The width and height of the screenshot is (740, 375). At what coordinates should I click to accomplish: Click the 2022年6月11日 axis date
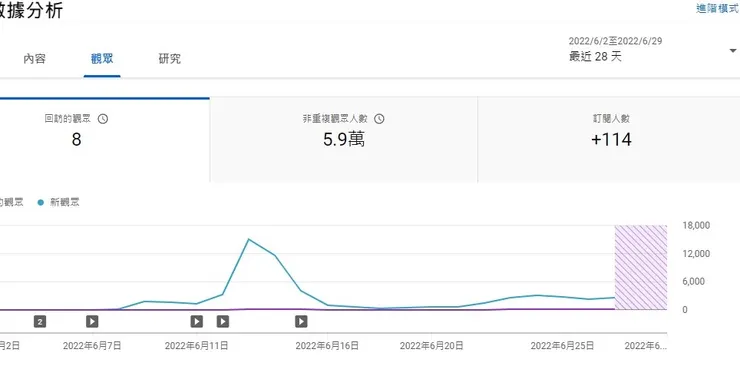coord(196,346)
